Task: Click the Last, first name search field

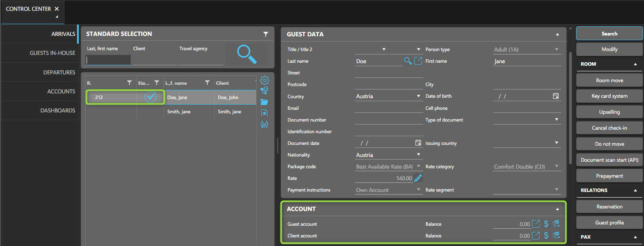Action: [108, 60]
